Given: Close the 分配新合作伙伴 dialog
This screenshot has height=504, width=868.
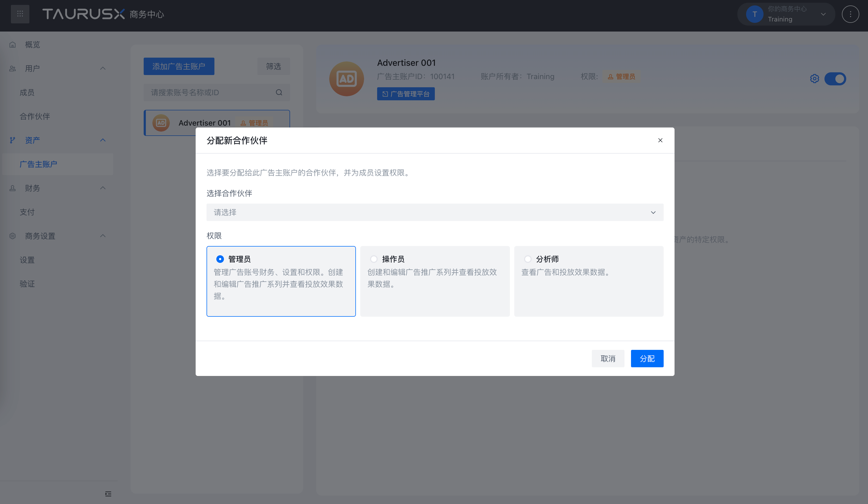Looking at the screenshot, I should pyautogui.click(x=660, y=140).
